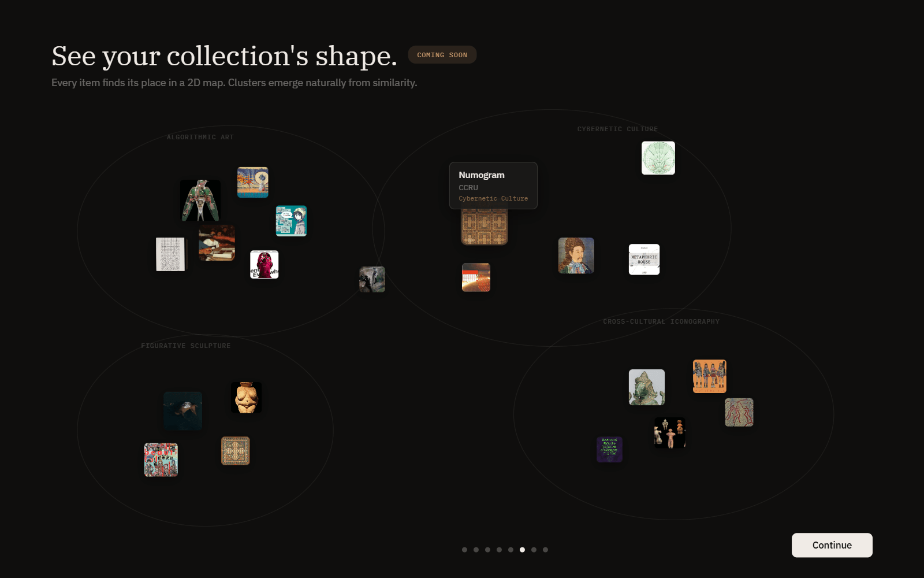Click the 'See your collection's shape.' heading

[225, 56]
